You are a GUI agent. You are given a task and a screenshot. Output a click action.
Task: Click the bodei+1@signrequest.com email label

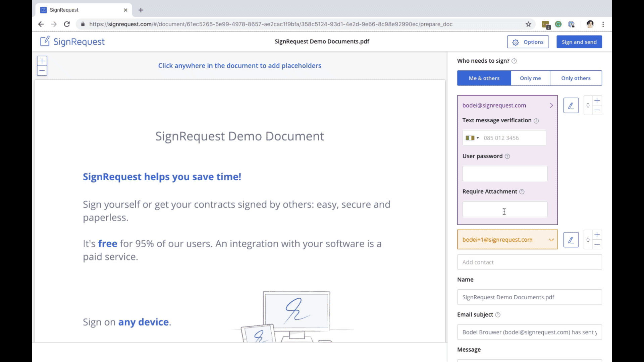pos(497,240)
